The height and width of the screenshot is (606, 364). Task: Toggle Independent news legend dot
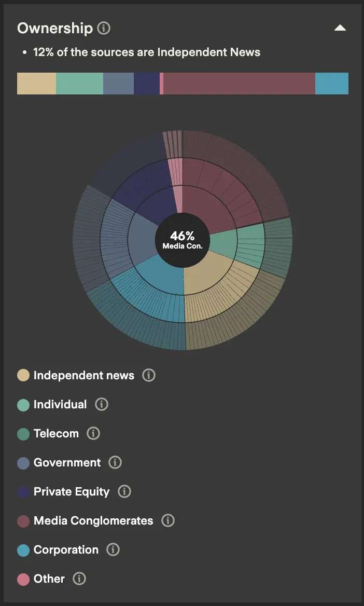[x=23, y=375]
